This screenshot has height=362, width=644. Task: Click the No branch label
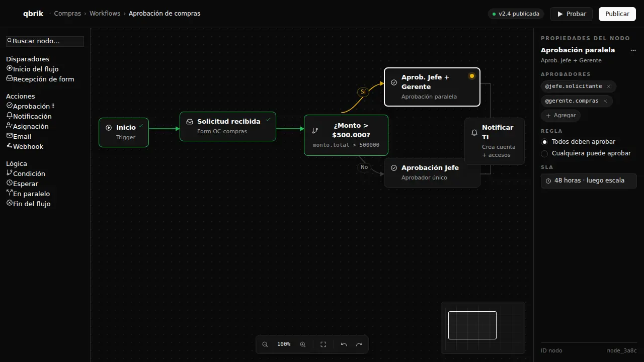pyautogui.click(x=364, y=167)
